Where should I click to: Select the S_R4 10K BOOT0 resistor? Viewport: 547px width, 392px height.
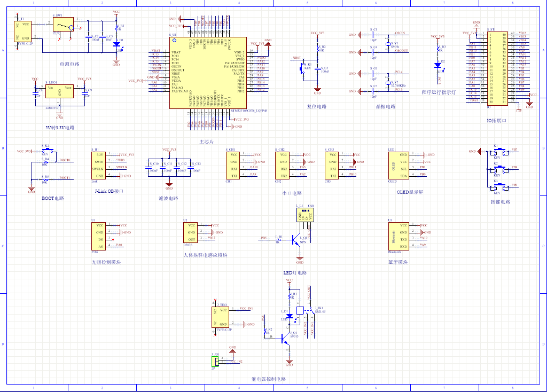(45, 162)
